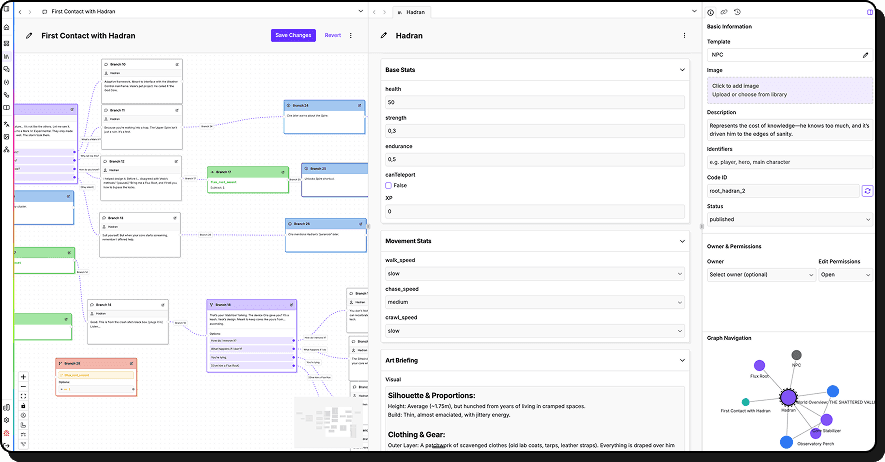This screenshot has height=462, width=885.
Task: Collapse the Base Stats section
Action: 682,70
